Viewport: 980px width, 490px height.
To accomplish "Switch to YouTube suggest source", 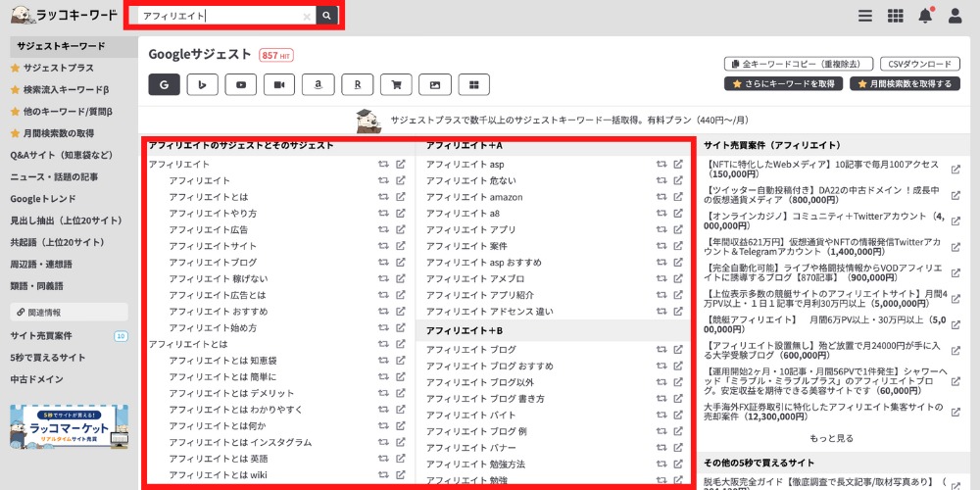I will [x=240, y=85].
